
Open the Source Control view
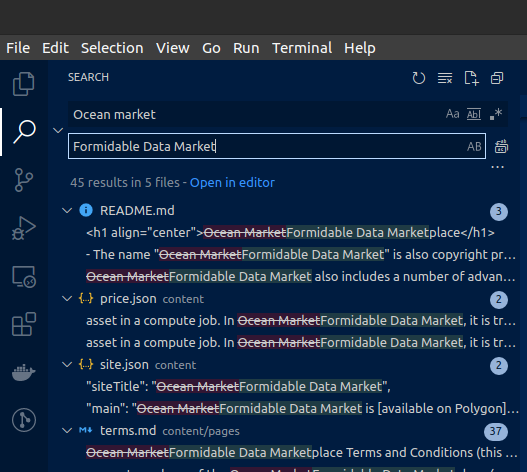(24, 180)
